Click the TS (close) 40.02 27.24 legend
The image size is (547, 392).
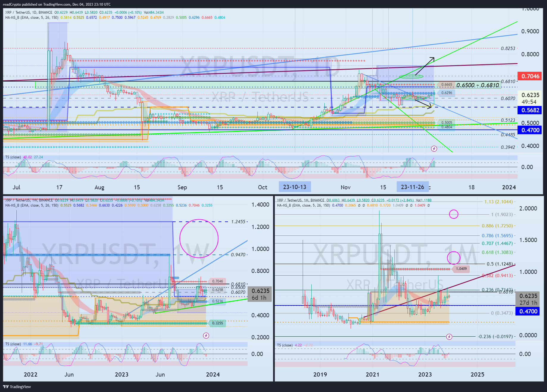click(x=24, y=157)
